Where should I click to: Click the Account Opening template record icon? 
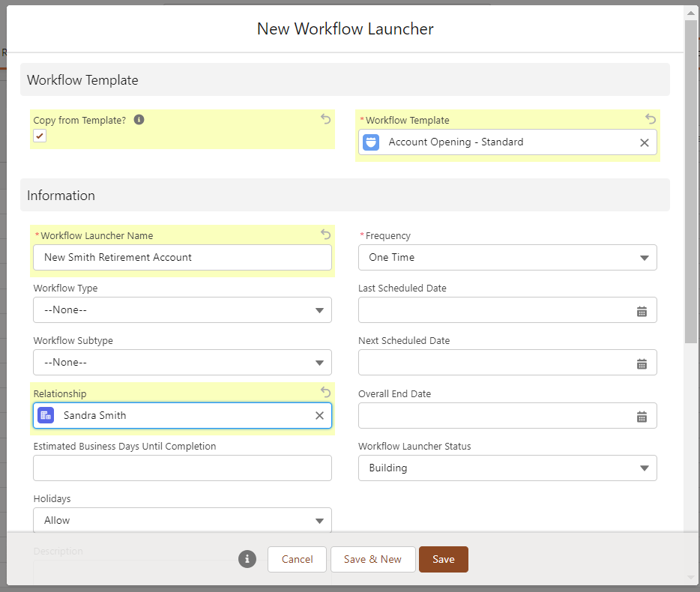(x=371, y=142)
